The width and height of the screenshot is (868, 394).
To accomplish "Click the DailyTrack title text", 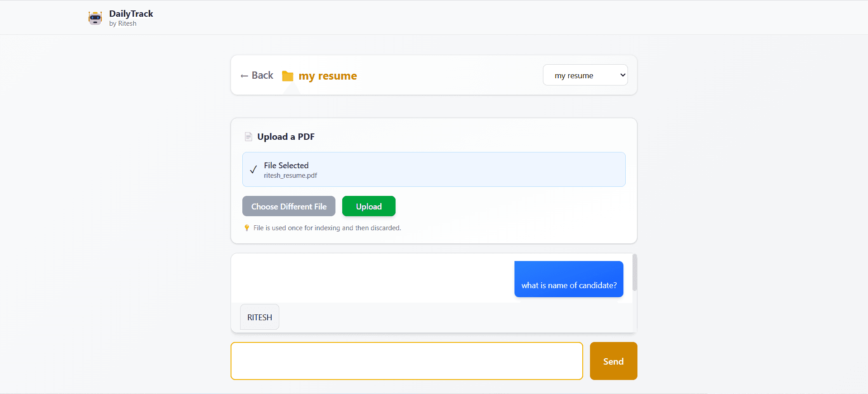I will pos(131,14).
